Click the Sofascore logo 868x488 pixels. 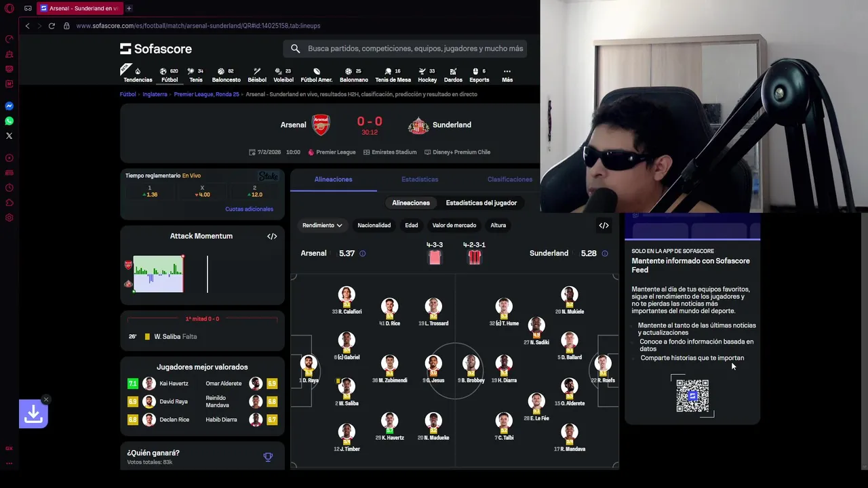point(156,49)
